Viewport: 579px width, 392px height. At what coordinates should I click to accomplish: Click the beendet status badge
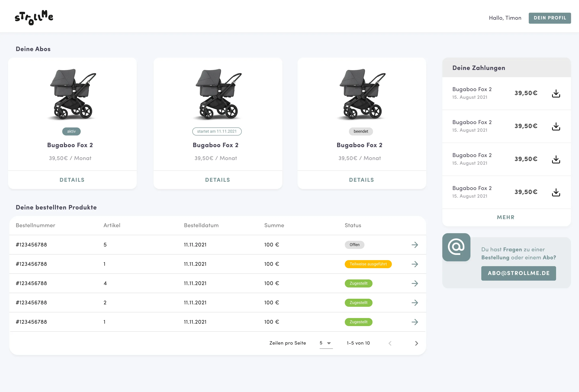click(x=361, y=131)
